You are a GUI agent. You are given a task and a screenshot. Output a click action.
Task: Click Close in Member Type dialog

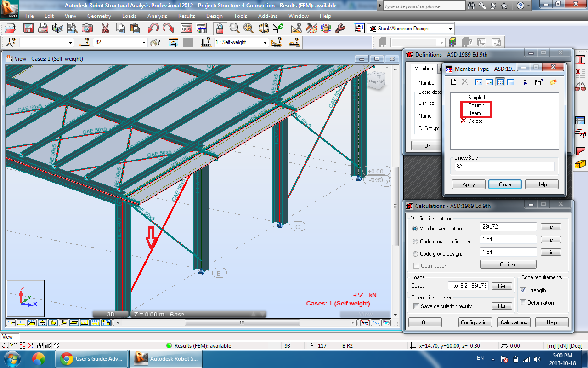505,184
